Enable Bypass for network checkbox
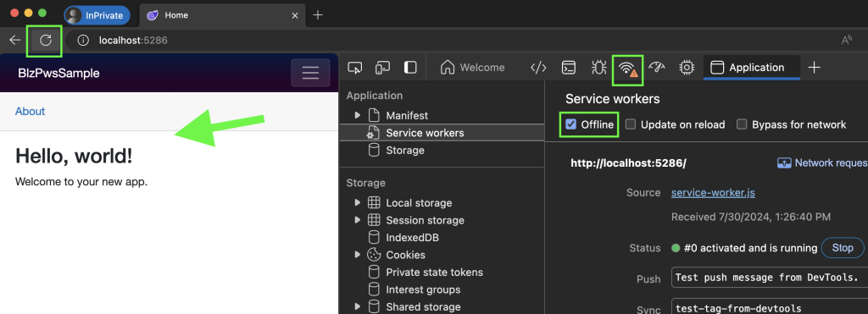The width and height of the screenshot is (868, 314). point(742,124)
